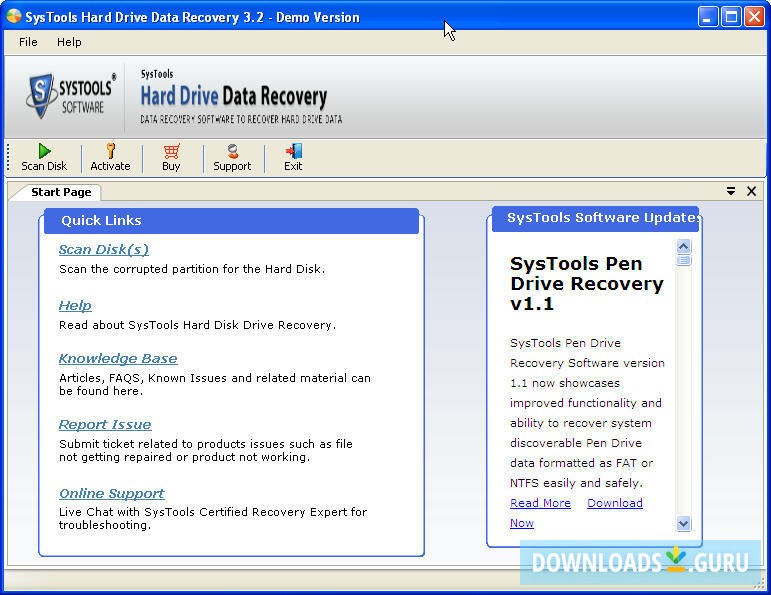Click text 'Read about SysTools Hard Disk Drive Recovery.'

[197, 325]
